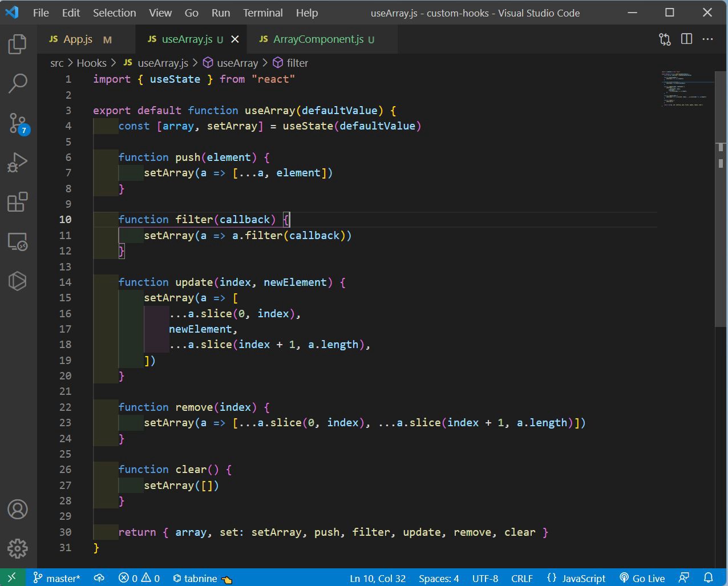Split the editor to the right

tap(687, 39)
